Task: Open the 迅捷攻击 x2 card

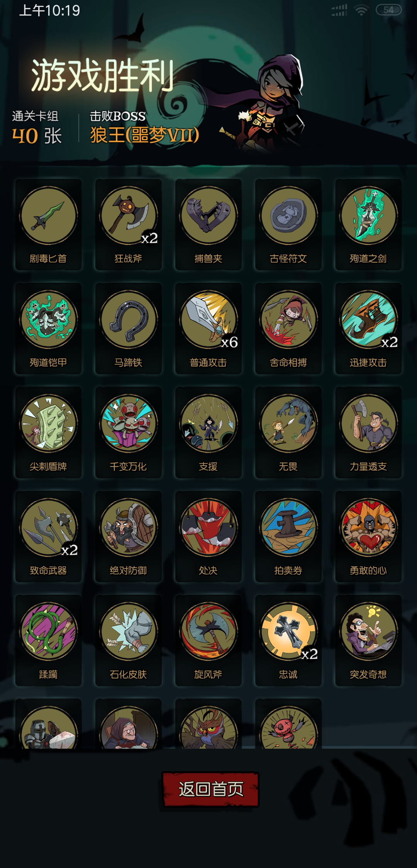Action: [x=368, y=328]
